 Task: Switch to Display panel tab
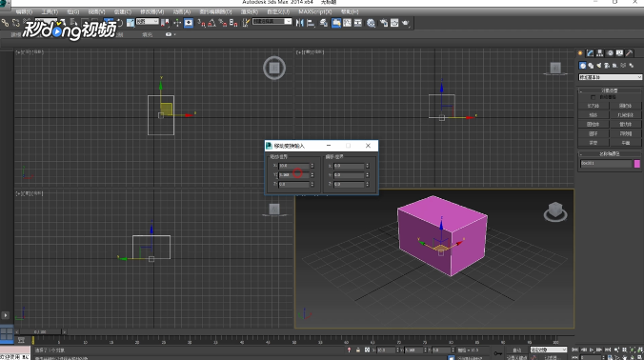[x=620, y=53]
